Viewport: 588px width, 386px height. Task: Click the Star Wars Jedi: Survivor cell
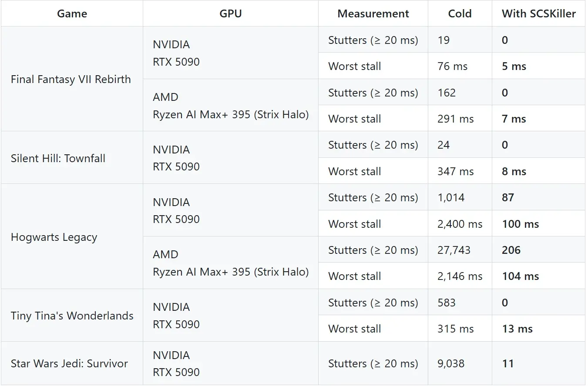click(x=69, y=363)
